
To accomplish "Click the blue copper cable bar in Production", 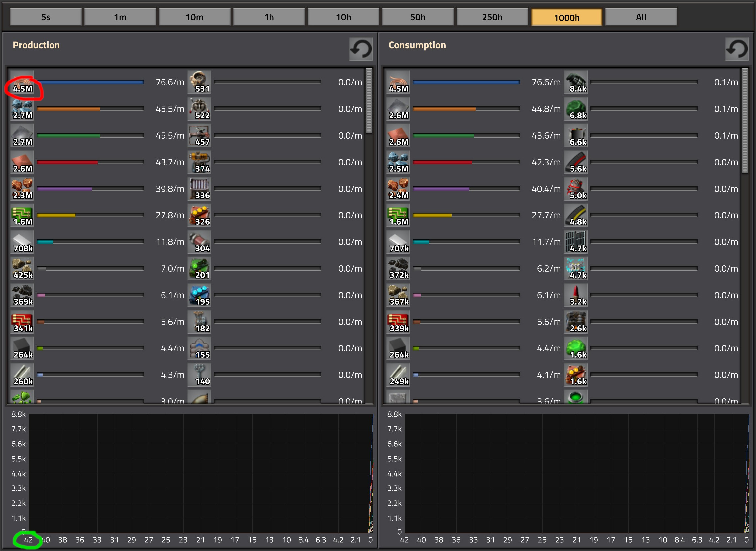I will tap(90, 82).
